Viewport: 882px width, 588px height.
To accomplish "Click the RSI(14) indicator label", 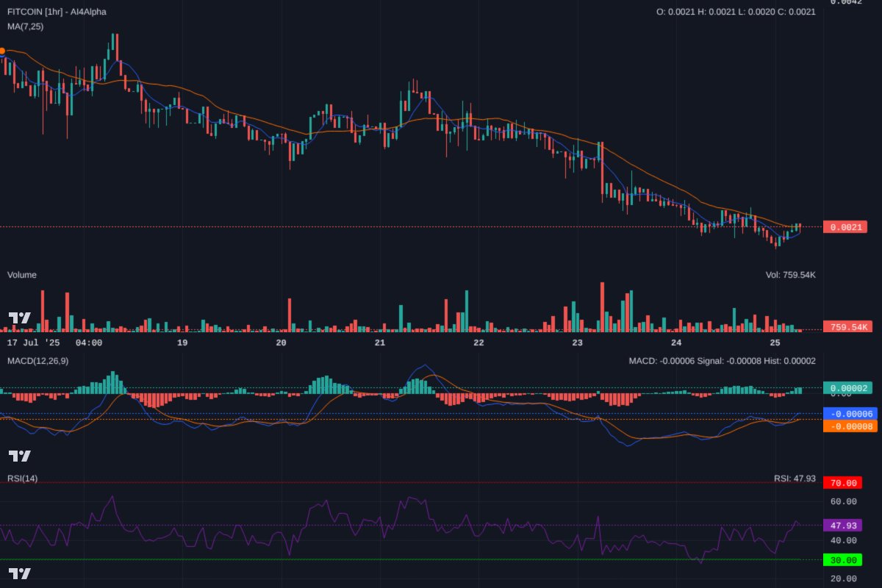I will click(22, 478).
